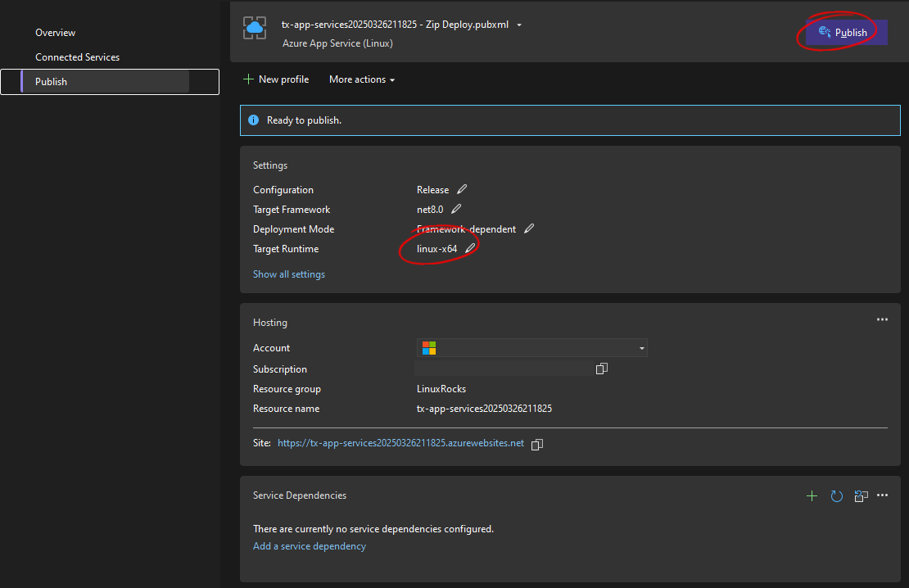
Task: Copy the Site URL via the copy icon
Action: [x=537, y=443]
